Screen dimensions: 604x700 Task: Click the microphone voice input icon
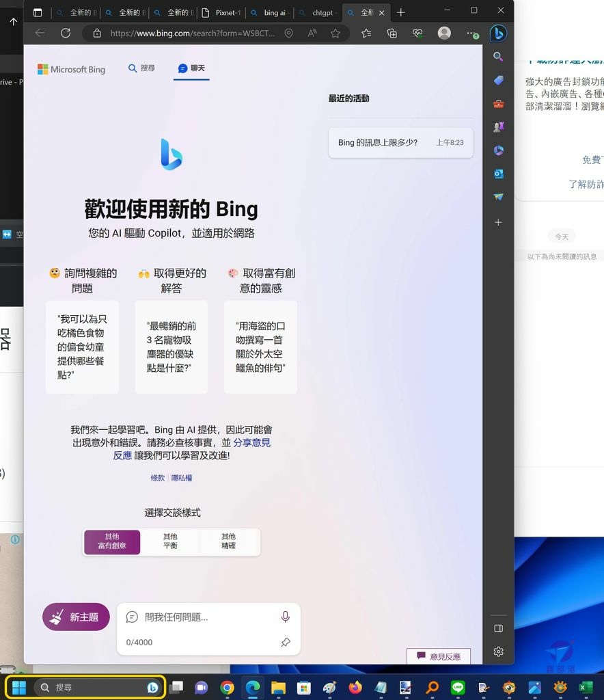coord(286,617)
